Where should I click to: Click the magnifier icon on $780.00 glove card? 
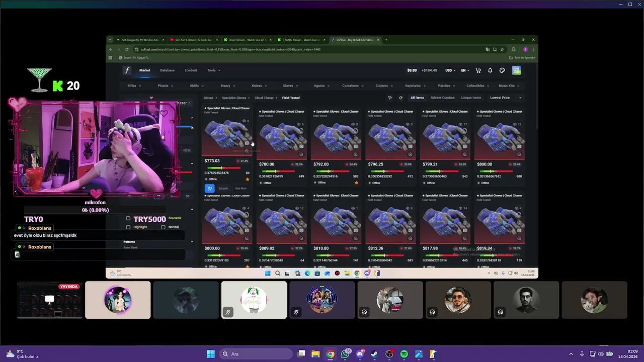coord(301,154)
